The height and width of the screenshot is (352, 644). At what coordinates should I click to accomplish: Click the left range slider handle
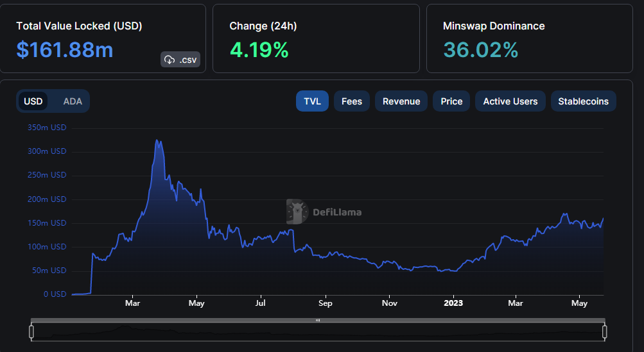point(31,331)
